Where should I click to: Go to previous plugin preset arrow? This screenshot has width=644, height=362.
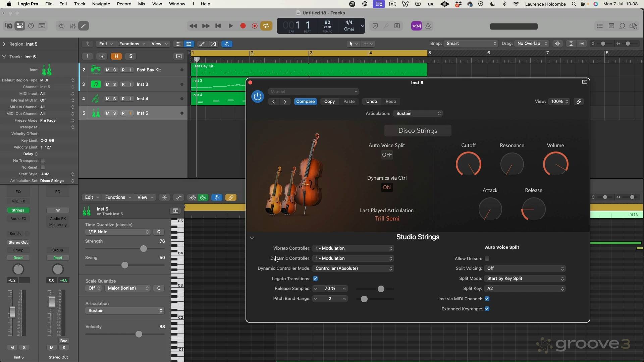[x=274, y=102]
